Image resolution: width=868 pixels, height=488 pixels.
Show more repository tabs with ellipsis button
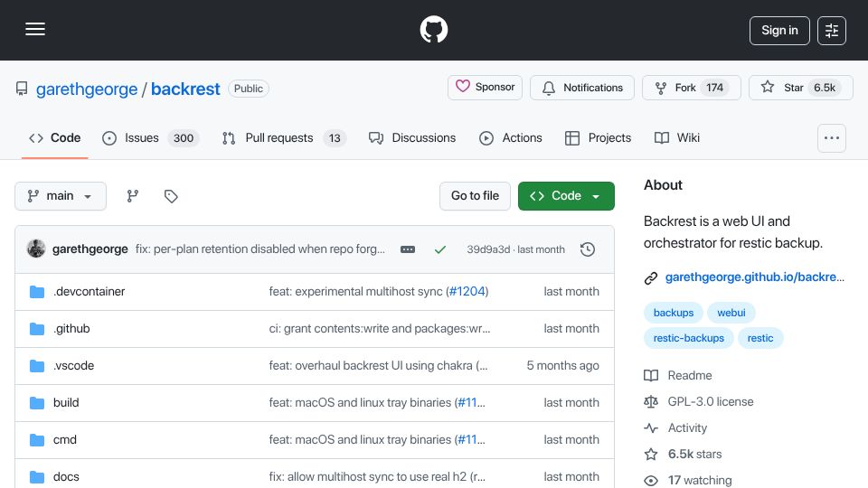pyautogui.click(x=832, y=138)
